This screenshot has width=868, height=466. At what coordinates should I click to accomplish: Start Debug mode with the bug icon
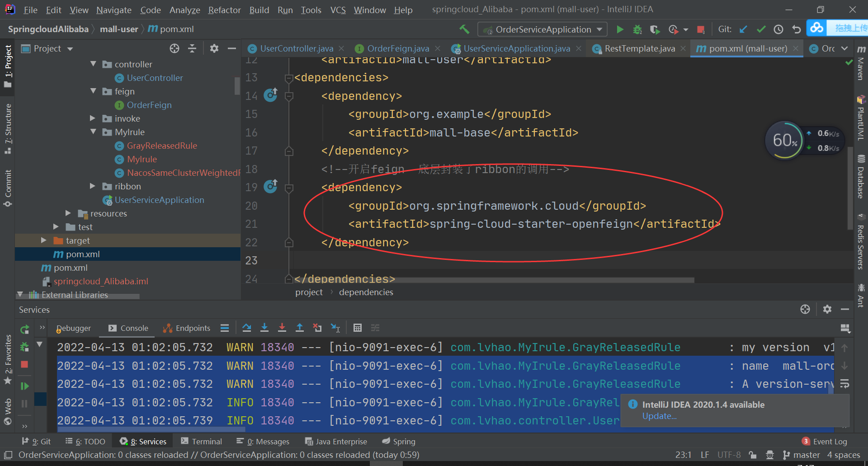[637, 29]
